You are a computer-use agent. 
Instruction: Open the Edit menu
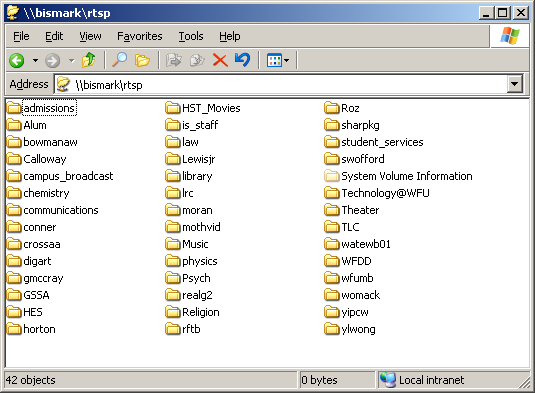(x=54, y=36)
